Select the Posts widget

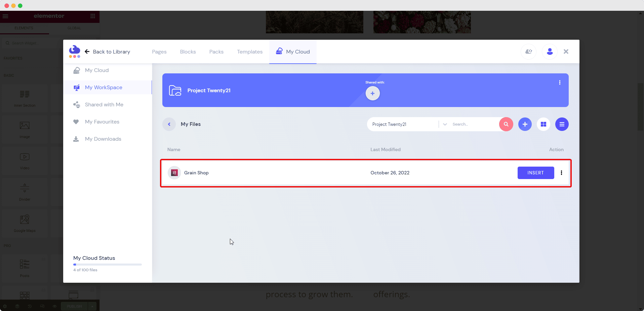(x=25, y=268)
